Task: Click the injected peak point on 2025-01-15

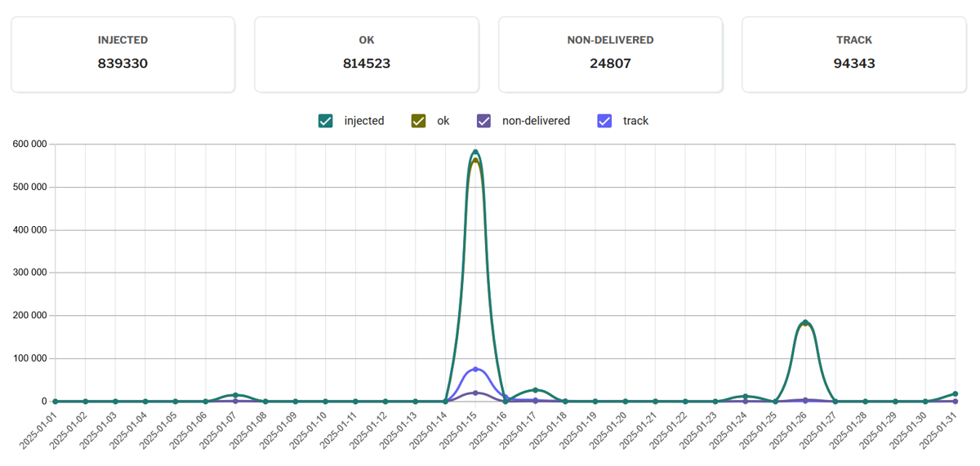Action: click(x=475, y=152)
